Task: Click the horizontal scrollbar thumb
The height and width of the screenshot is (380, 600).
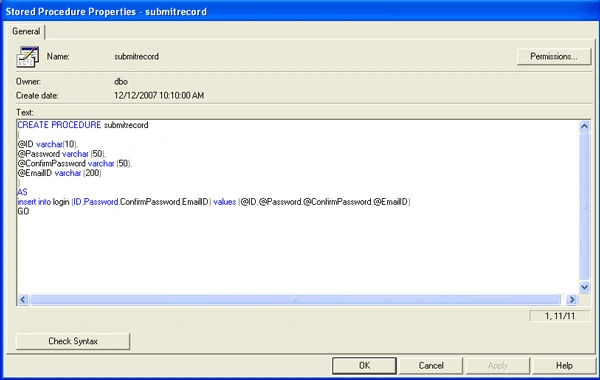Action: point(295,299)
